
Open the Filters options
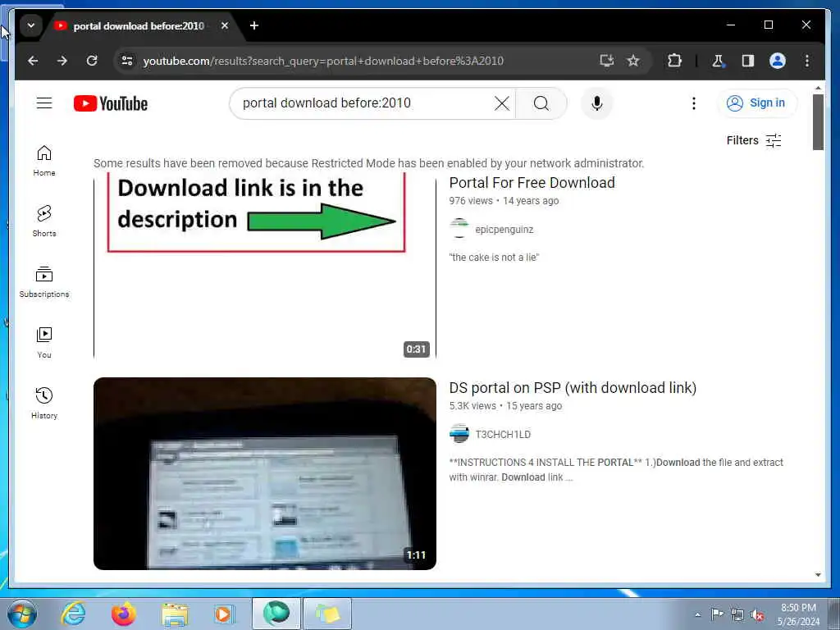tap(754, 140)
